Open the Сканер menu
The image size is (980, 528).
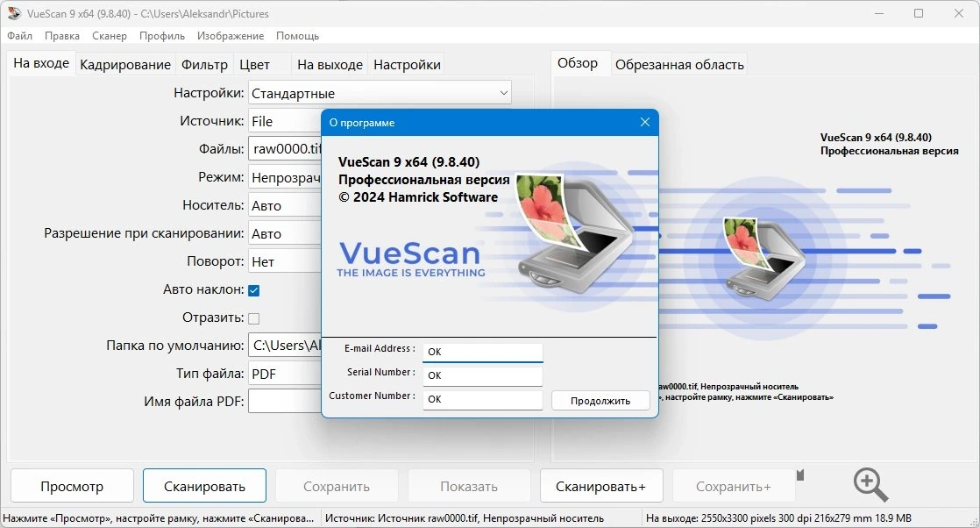[110, 36]
